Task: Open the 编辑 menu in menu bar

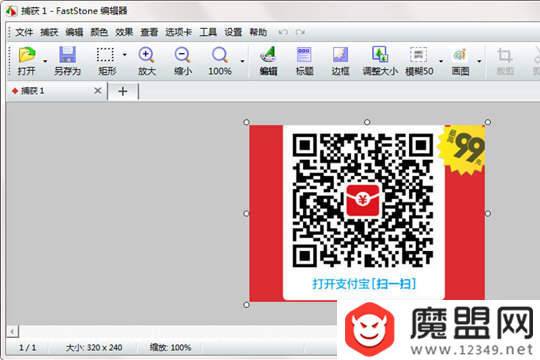Action: [74, 32]
